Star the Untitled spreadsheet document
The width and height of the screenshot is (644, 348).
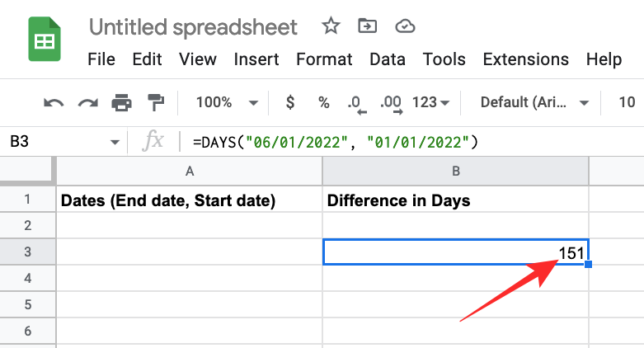pyautogui.click(x=331, y=26)
